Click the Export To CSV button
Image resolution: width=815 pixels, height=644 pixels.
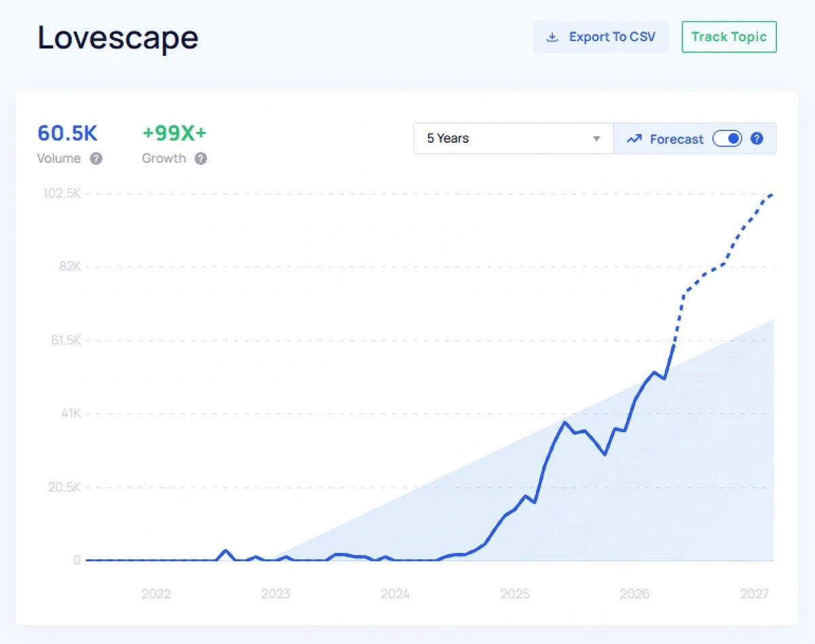(x=600, y=37)
